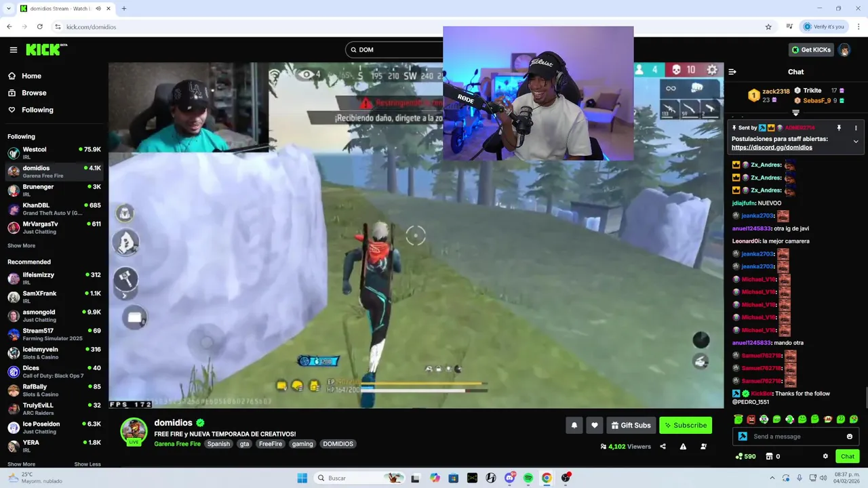
Task: Expand the pinned message chevron
Action: click(x=856, y=142)
